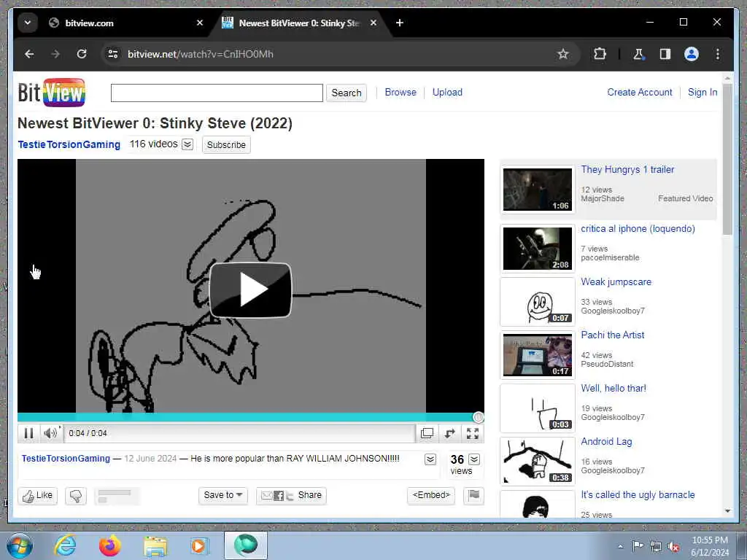Open Windows Media Player from taskbar
Image resolution: width=747 pixels, height=560 pixels.
pyautogui.click(x=199, y=545)
